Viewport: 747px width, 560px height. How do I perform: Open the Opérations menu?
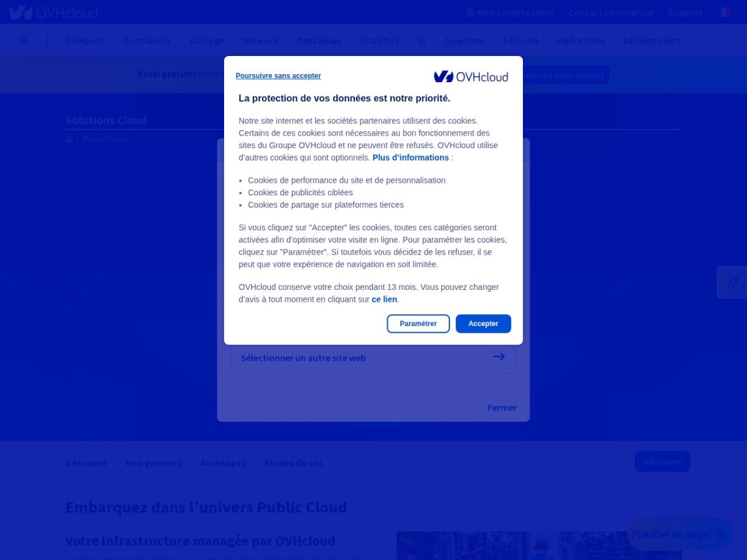pyautogui.click(x=581, y=40)
